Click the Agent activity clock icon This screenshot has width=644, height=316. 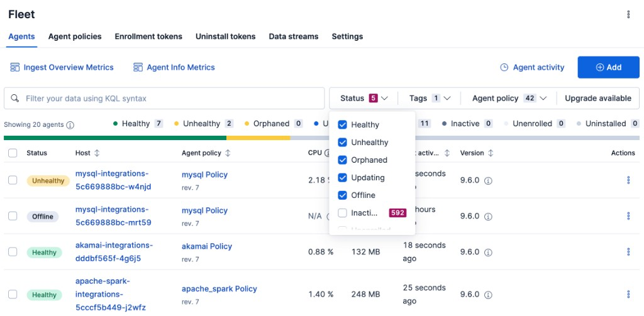pos(504,67)
